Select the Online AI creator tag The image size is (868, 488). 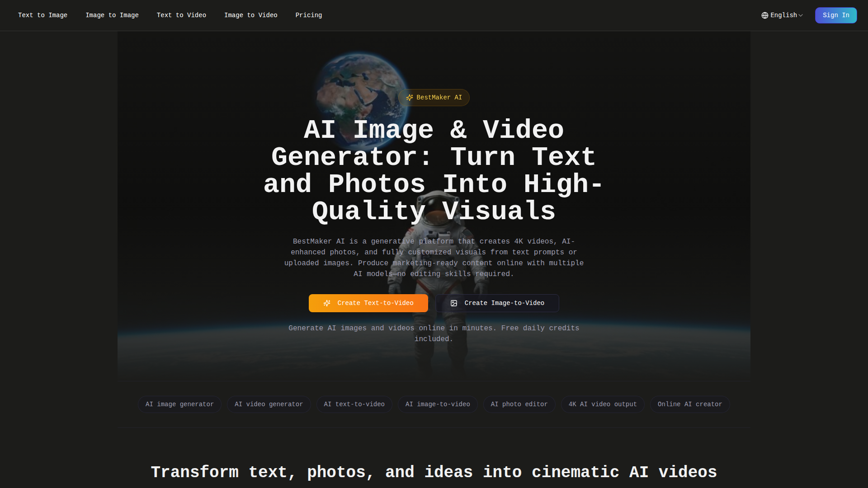click(x=689, y=404)
